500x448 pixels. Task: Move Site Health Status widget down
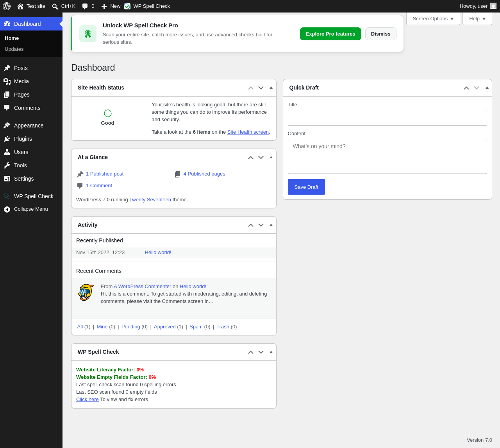[x=261, y=88]
